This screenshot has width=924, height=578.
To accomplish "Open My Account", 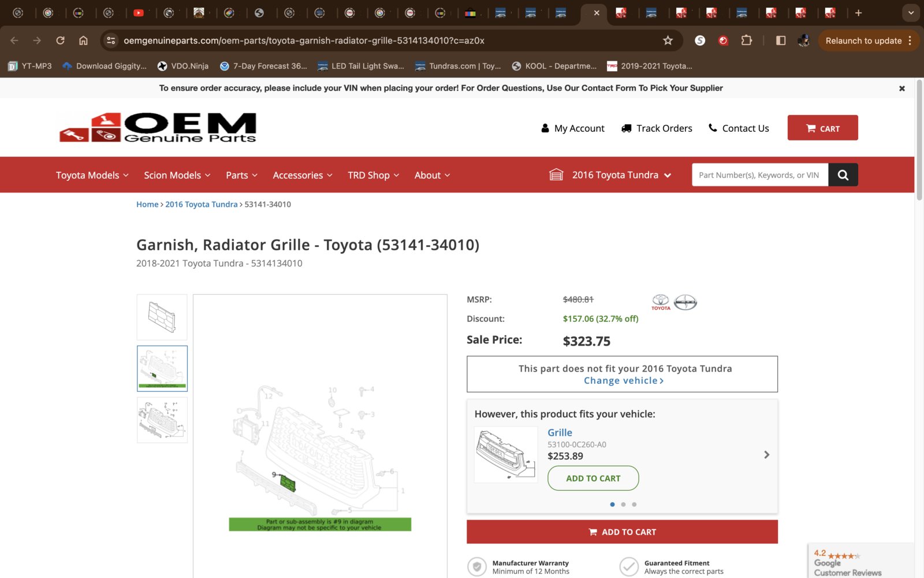I will [x=572, y=128].
